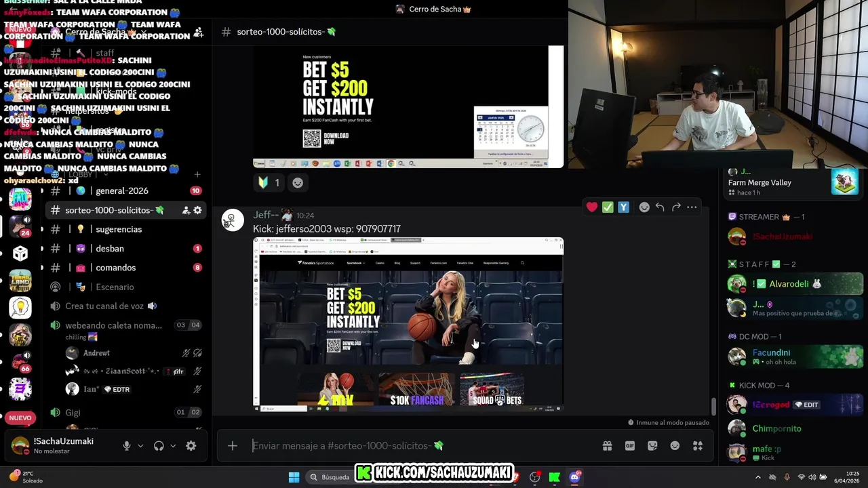868x488 pixels.
Task: Open the Zombieland server icon
Action: [20, 281]
